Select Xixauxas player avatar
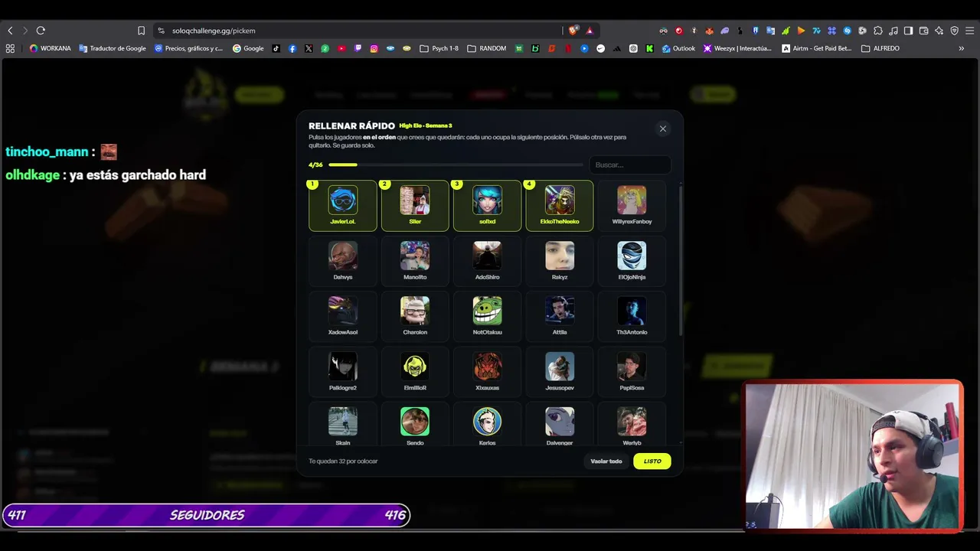980x551 pixels. pyautogui.click(x=487, y=367)
